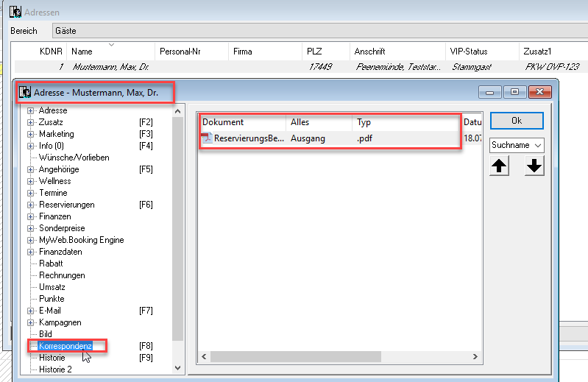Click the Ausgang cell in document row

pyautogui.click(x=308, y=138)
